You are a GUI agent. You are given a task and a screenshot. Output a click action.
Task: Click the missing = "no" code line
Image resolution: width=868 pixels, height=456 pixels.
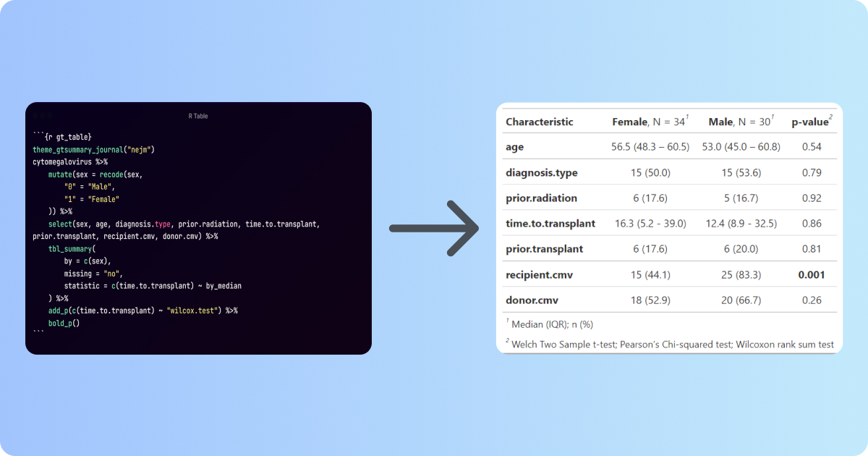click(94, 274)
